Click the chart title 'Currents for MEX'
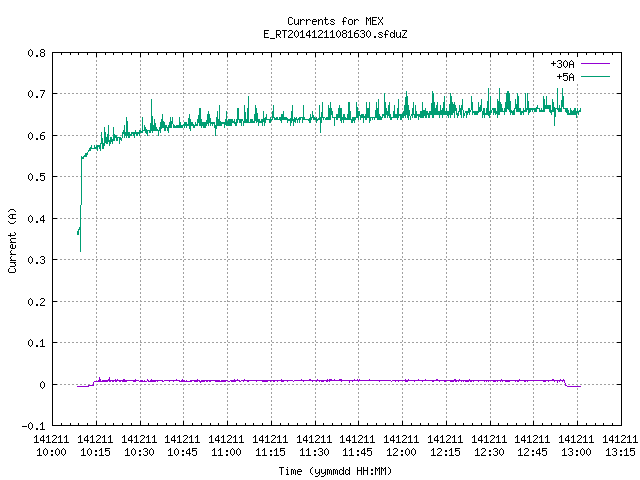 (x=335, y=21)
